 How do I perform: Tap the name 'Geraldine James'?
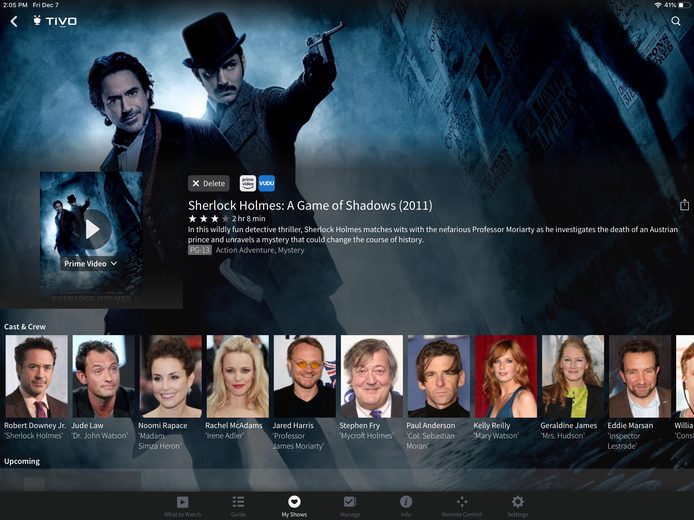(569, 425)
